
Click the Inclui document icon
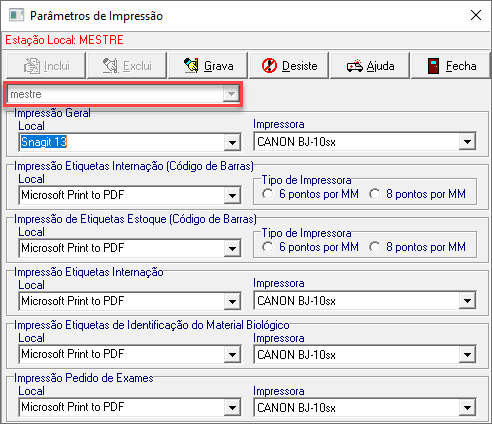pos(32,66)
